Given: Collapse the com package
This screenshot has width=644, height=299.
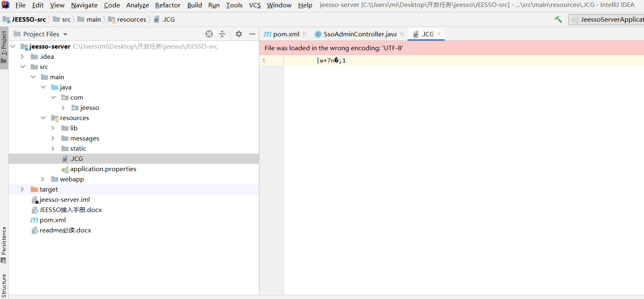Looking at the screenshot, I should (53, 98).
